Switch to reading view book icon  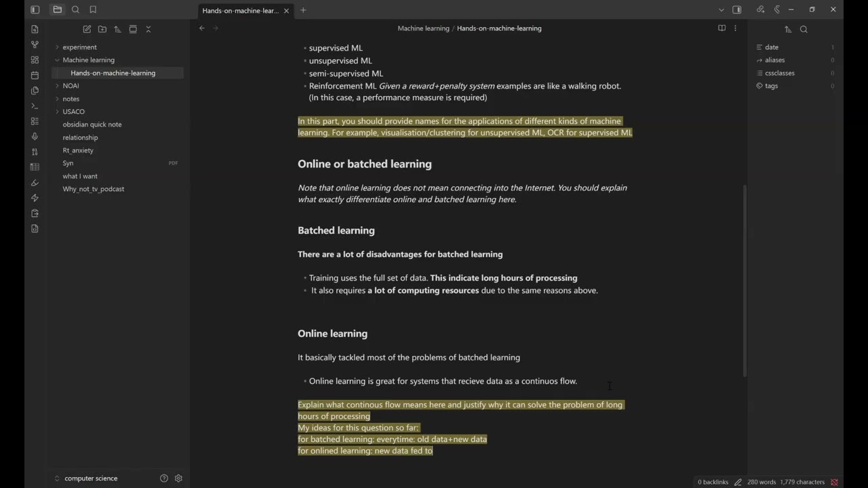click(x=722, y=28)
